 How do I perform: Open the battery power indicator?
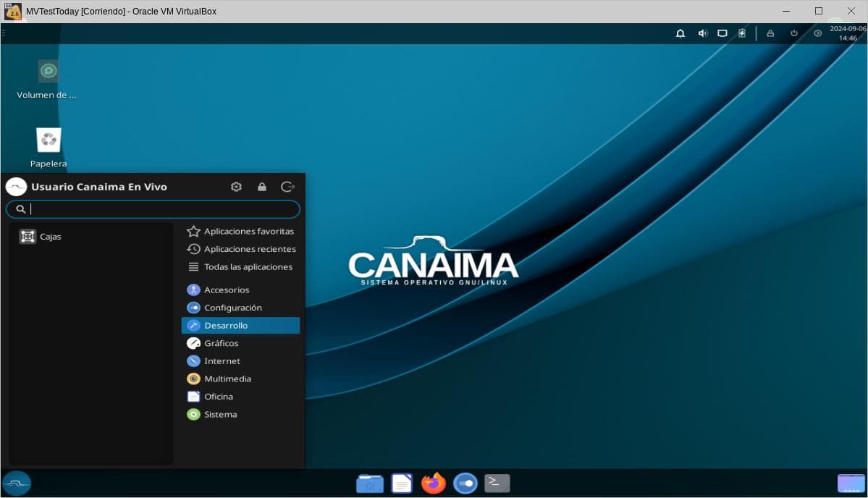tap(742, 33)
